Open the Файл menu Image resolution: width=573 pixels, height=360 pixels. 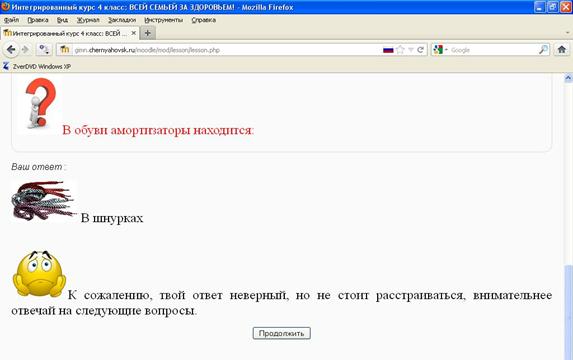click(11, 20)
